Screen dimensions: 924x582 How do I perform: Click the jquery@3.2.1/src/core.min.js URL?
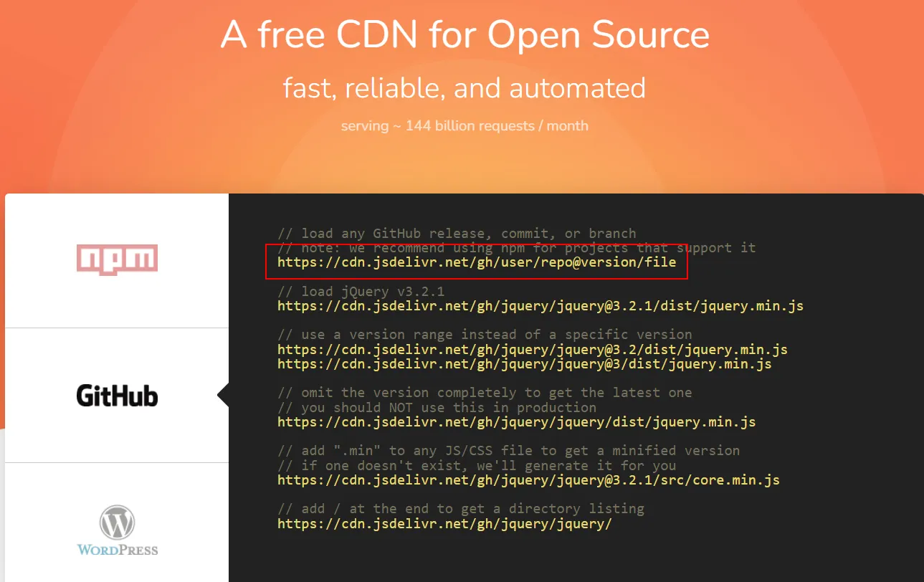pos(528,480)
